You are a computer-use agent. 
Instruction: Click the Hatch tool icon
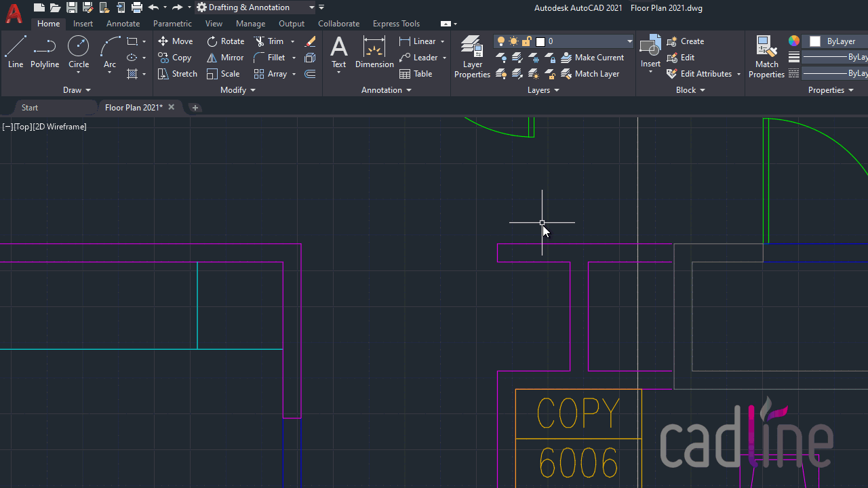click(x=132, y=74)
